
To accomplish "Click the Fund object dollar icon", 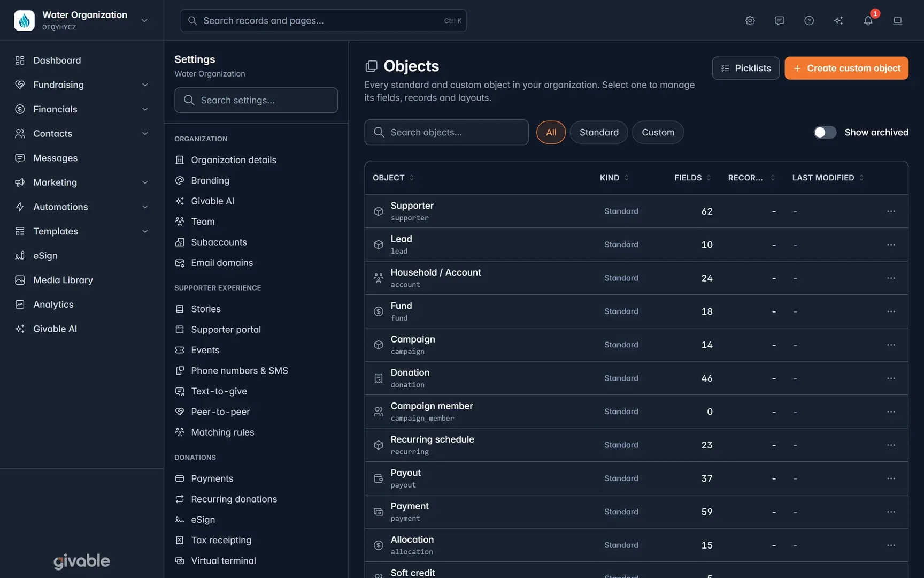I will pos(379,311).
